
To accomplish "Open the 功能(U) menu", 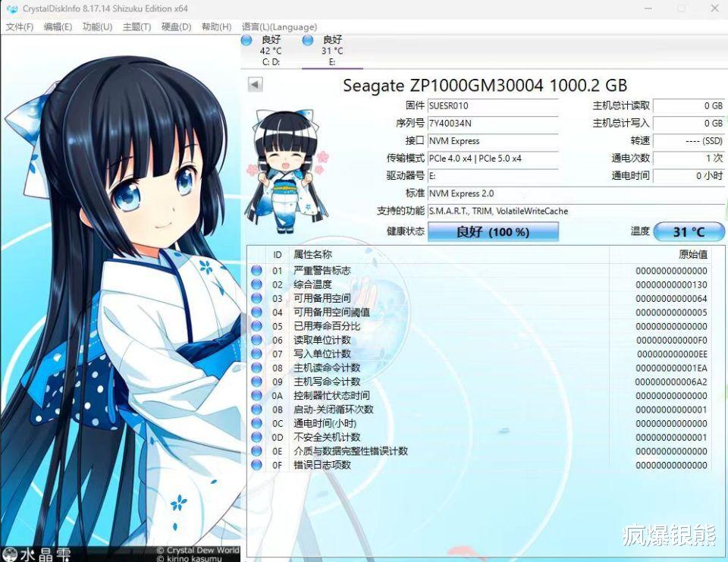I will click(97, 27).
